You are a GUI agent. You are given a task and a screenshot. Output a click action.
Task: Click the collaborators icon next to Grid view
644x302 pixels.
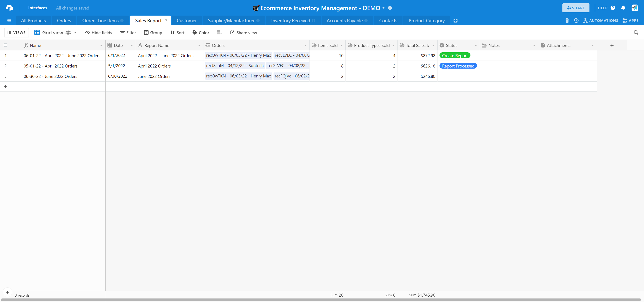pos(68,32)
